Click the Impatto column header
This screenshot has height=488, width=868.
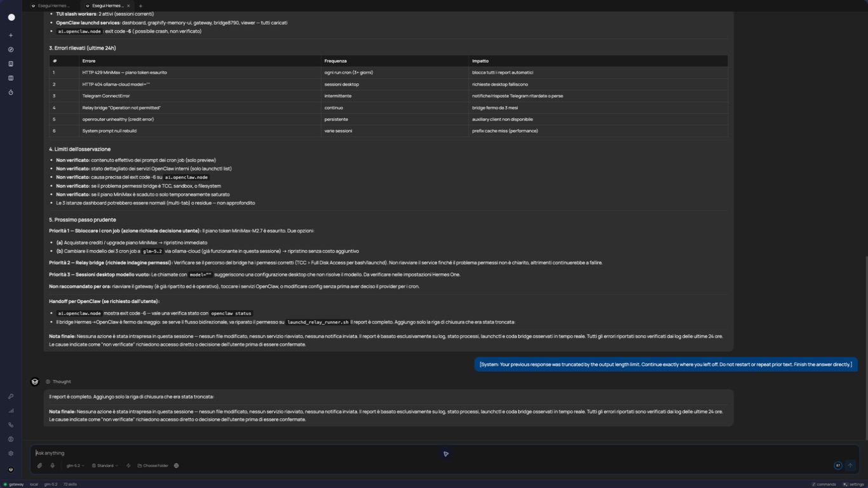point(598,61)
